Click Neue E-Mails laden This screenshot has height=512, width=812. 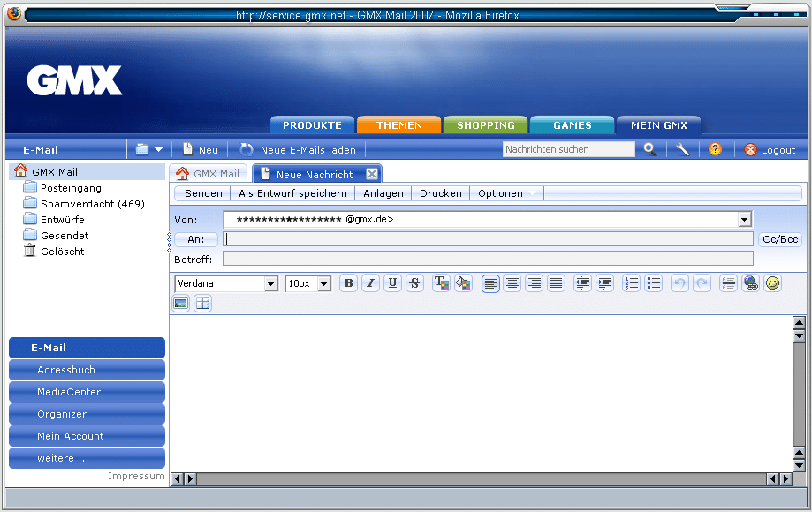point(298,150)
